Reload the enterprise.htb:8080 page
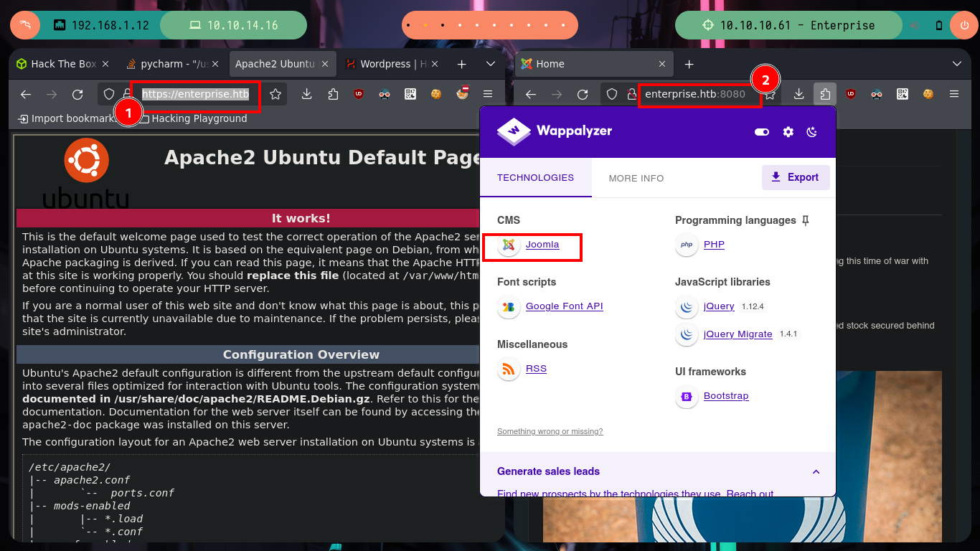Image resolution: width=980 pixels, height=551 pixels. 583,94
